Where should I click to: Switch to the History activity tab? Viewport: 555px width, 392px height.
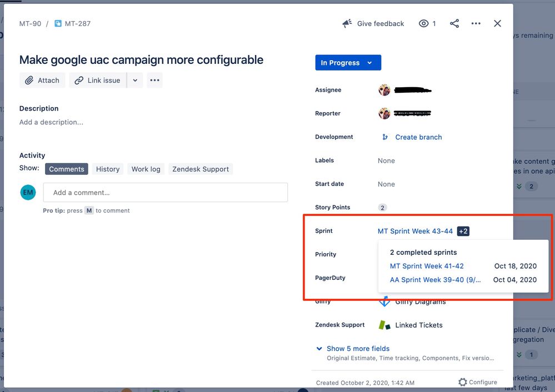click(x=108, y=169)
